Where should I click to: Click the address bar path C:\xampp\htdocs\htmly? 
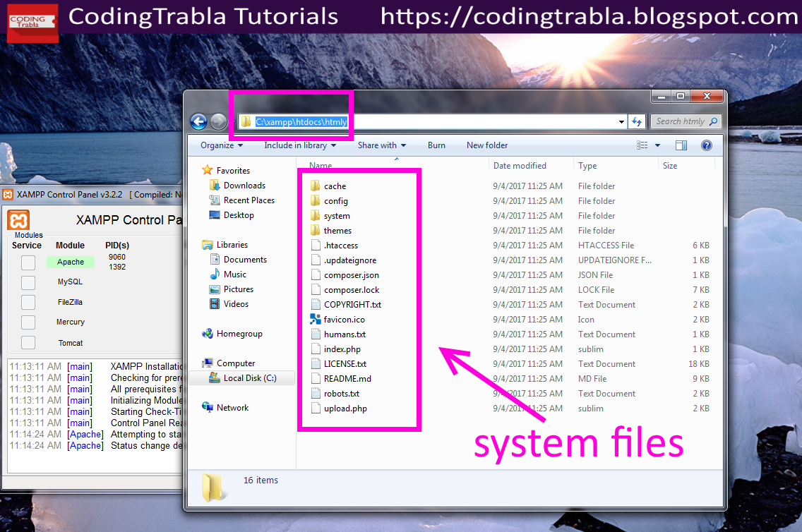tap(301, 121)
